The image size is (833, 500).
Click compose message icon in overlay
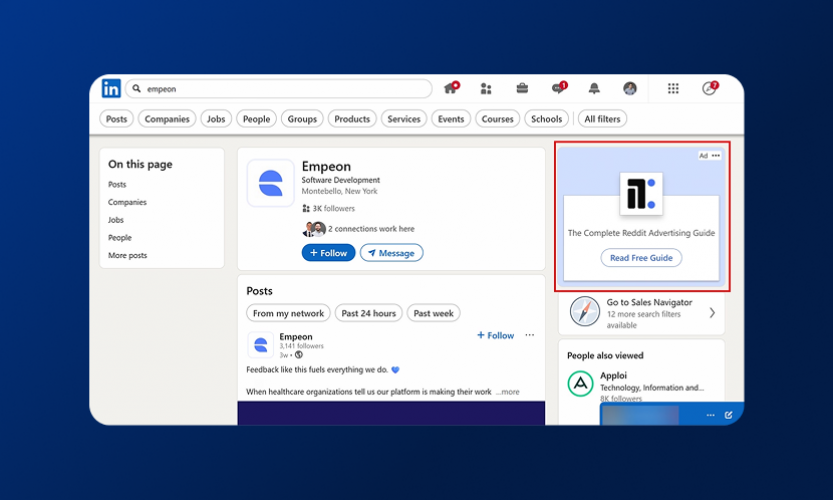[x=728, y=415]
